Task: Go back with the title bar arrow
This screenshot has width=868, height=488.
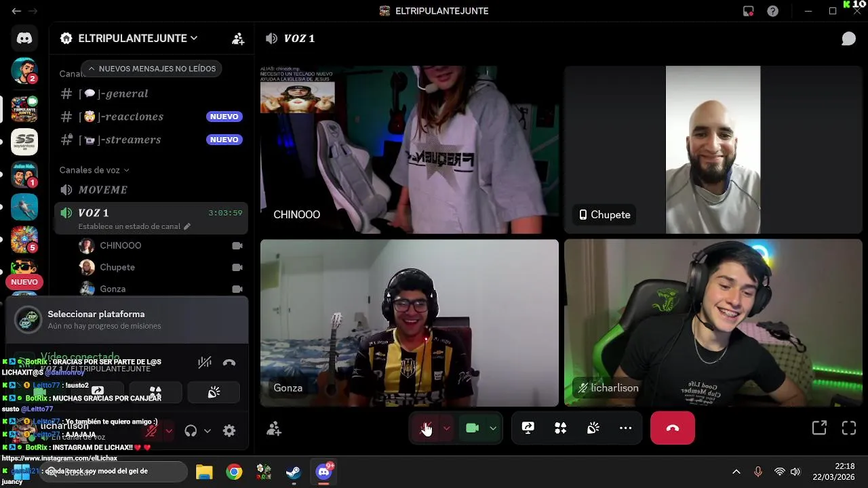Action: coord(16,11)
